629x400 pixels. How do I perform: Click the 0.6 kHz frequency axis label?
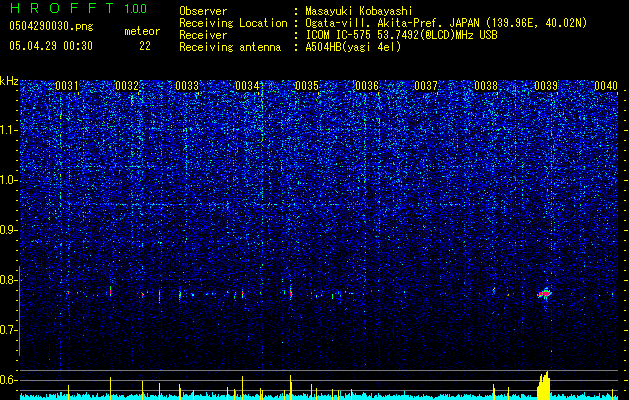8,380
